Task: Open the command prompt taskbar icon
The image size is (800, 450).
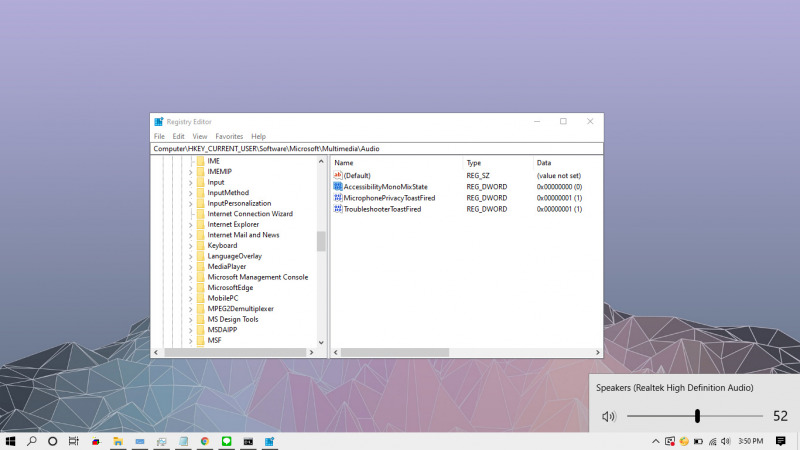Action: point(248,441)
